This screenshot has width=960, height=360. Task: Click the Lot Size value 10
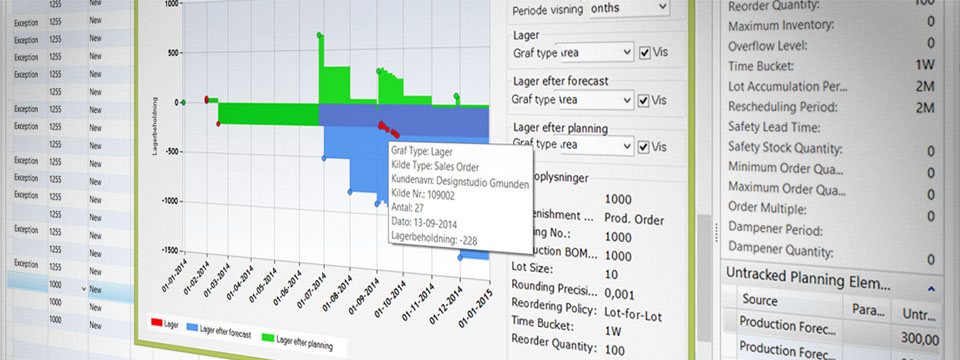pos(610,274)
